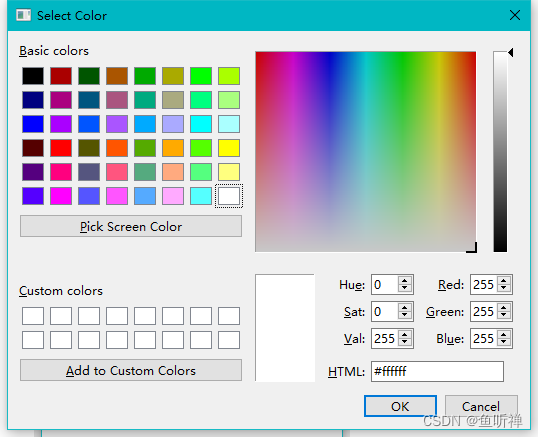Pick the dark red swatch in first row
538x437 pixels.
pyautogui.click(x=61, y=76)
